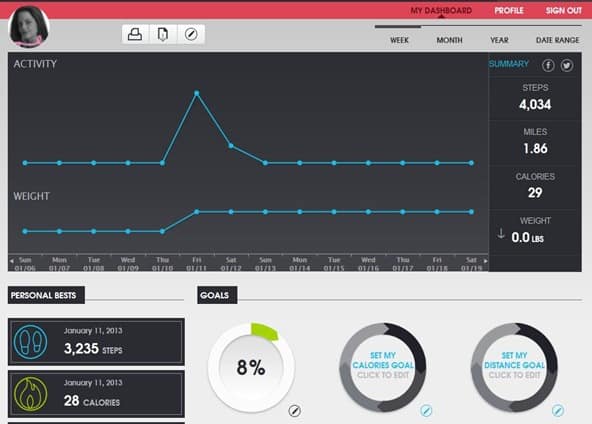Click the Goals header

(x=217, y=295)
